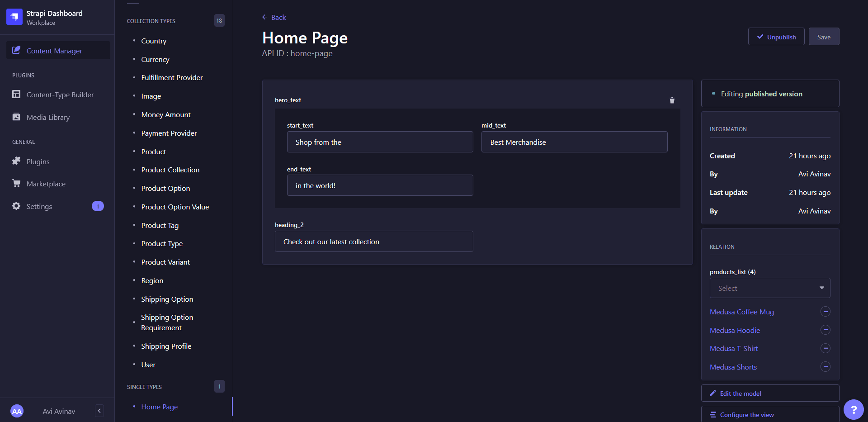Click Edit the model
Image resolution: width=868 pixels, height=422 pixels.
(x=770, y=393)
